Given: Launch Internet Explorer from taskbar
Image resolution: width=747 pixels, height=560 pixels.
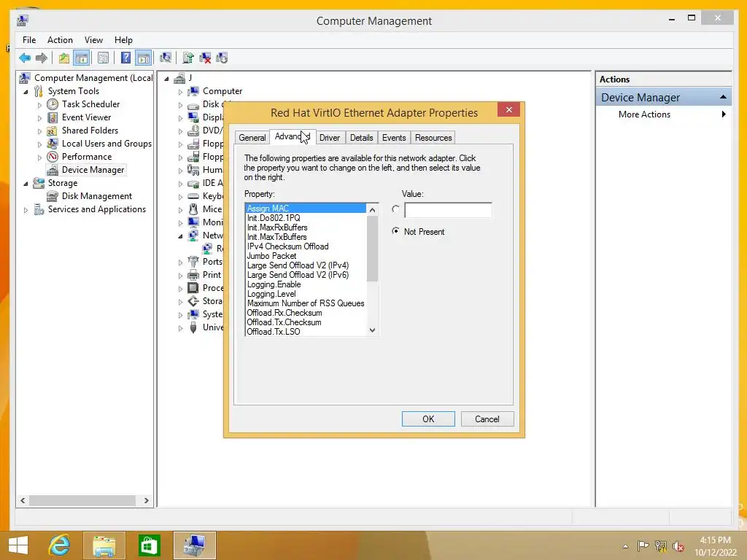Looking at the screenshot, I should (x=60, y=545).
